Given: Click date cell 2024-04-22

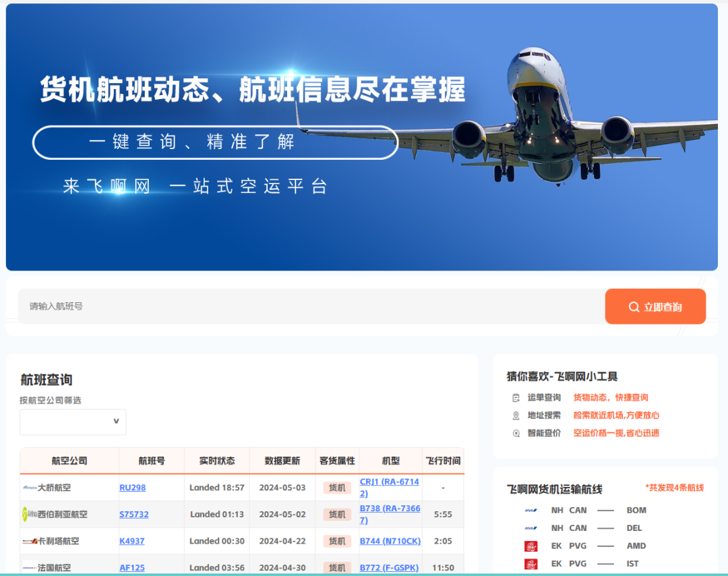Looking at the screenshot, I should pos(282,541).
